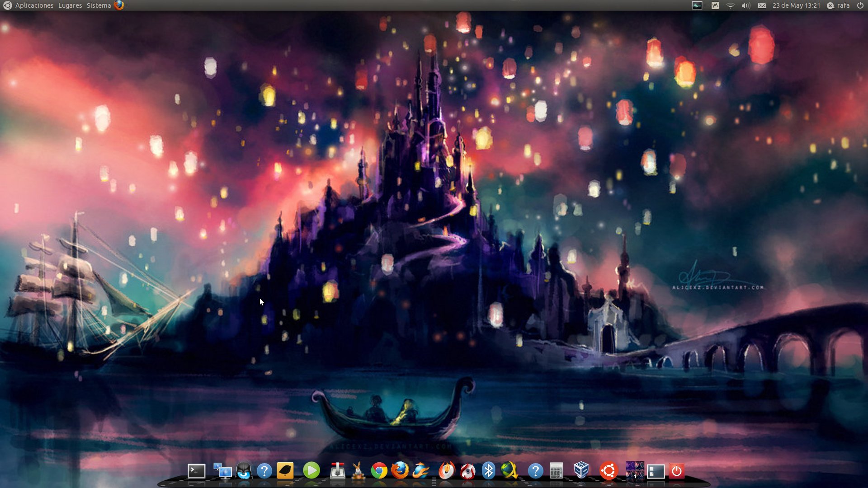The image size is (868, 488).
Task: Open the clock calendar 23 de May
Action: [796, 5]
